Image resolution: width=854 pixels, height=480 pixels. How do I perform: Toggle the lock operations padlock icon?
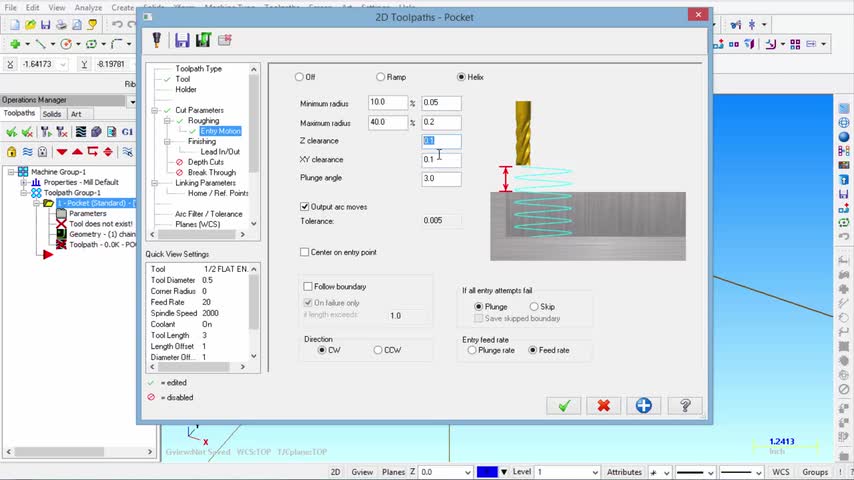[11, 151]
